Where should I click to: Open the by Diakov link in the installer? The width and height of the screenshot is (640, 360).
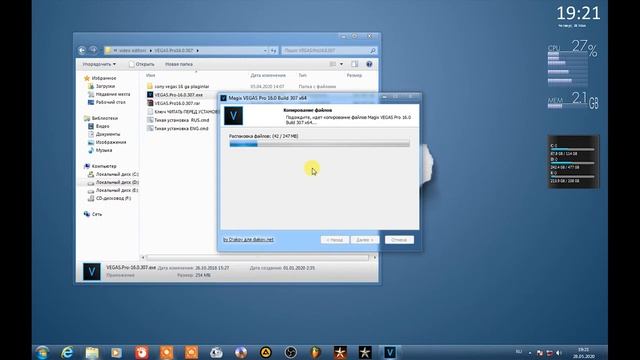coord(249,240)
